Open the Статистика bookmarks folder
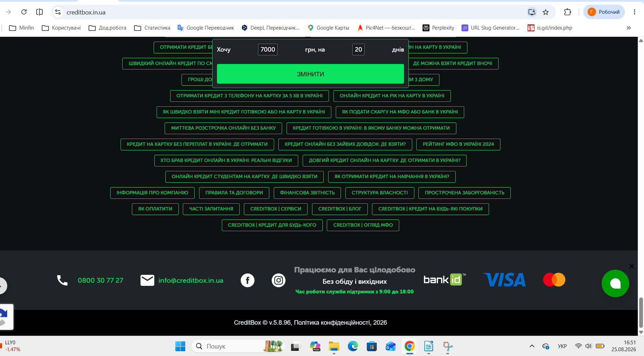The width and height of the screenshot is (644, 356). coord(152,28)
